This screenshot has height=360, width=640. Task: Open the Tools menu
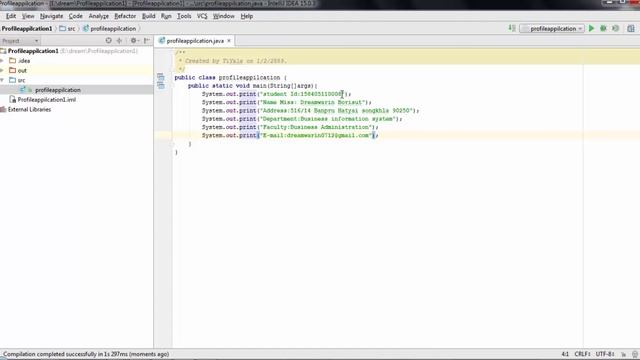(x=184, y=16)
